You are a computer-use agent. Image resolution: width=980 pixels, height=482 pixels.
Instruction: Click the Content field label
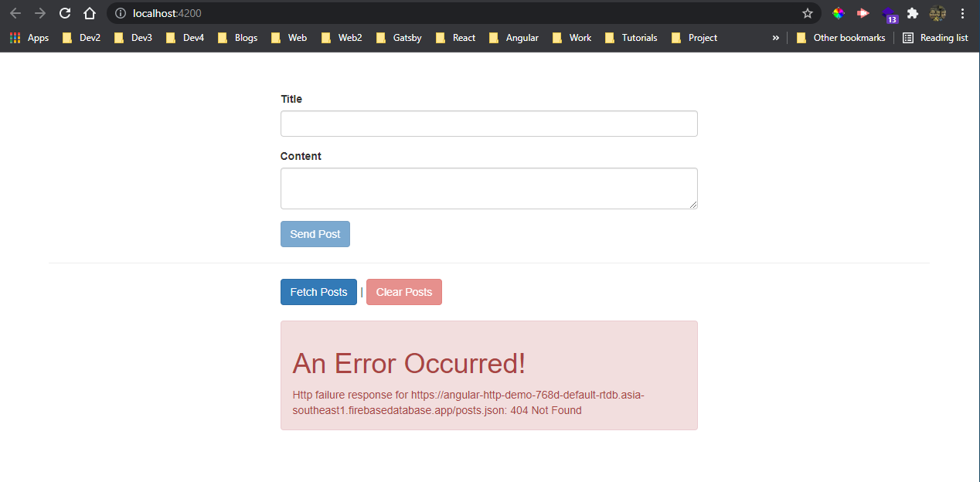pos(301,156)
